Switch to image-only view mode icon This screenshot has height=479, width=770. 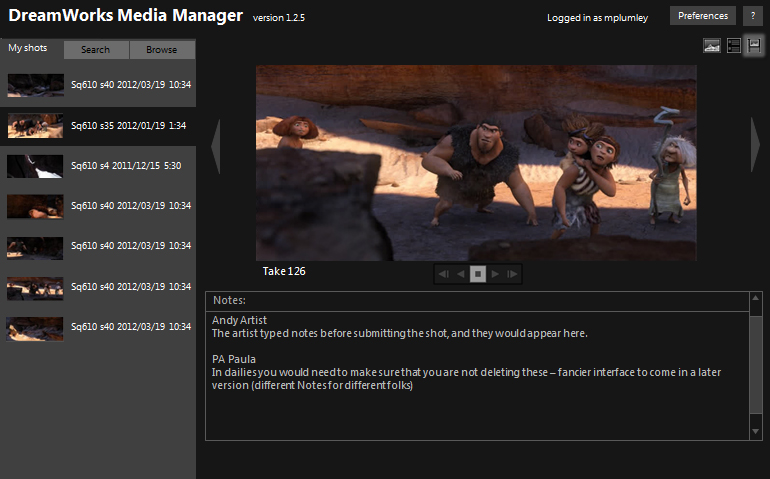pyautogui.click(x=712, y=46)
